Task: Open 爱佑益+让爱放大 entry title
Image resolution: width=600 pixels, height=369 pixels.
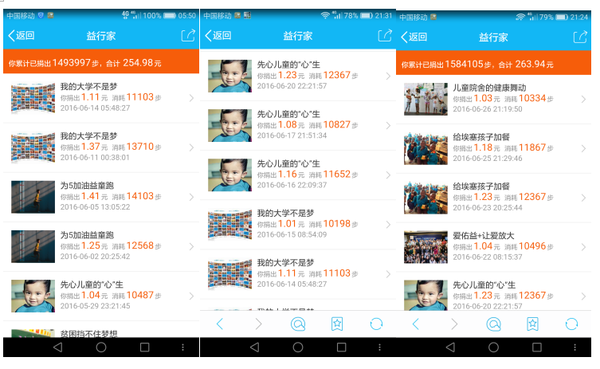Action: pyautogui.click(x=484, y=235)
